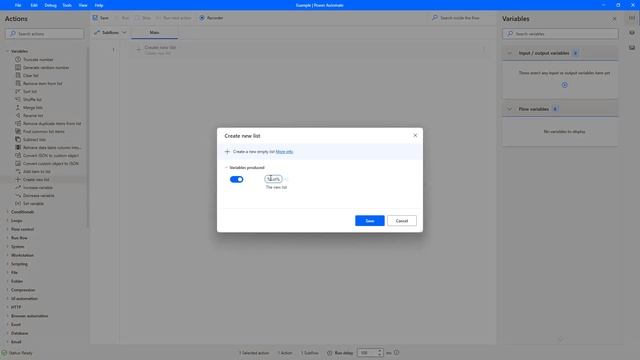Click the Merge lists action icon
640x360 pixels.
pyautogui.click(x=18, y=107)
